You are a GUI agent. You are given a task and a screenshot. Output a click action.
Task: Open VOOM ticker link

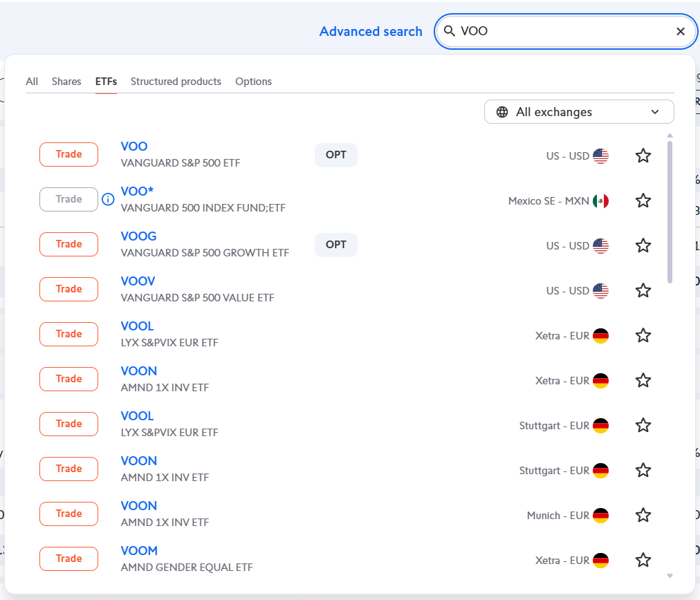(x=139, y=550)
